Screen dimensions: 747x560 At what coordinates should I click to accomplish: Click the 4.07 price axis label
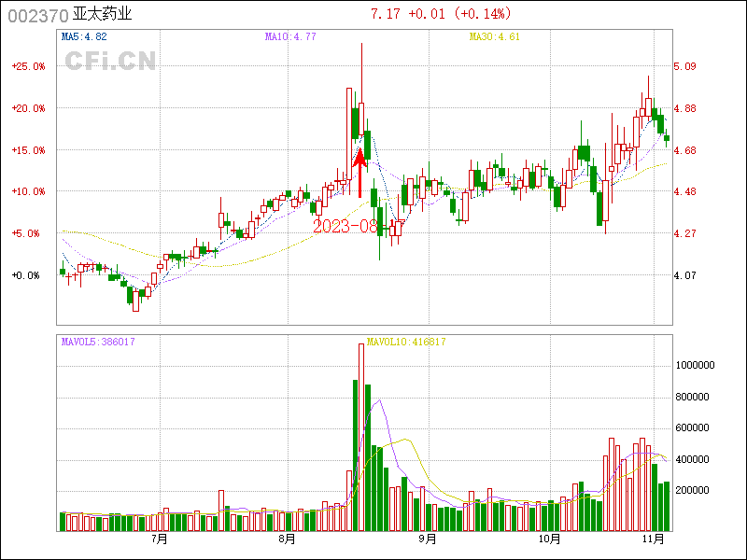coord(684,275)
